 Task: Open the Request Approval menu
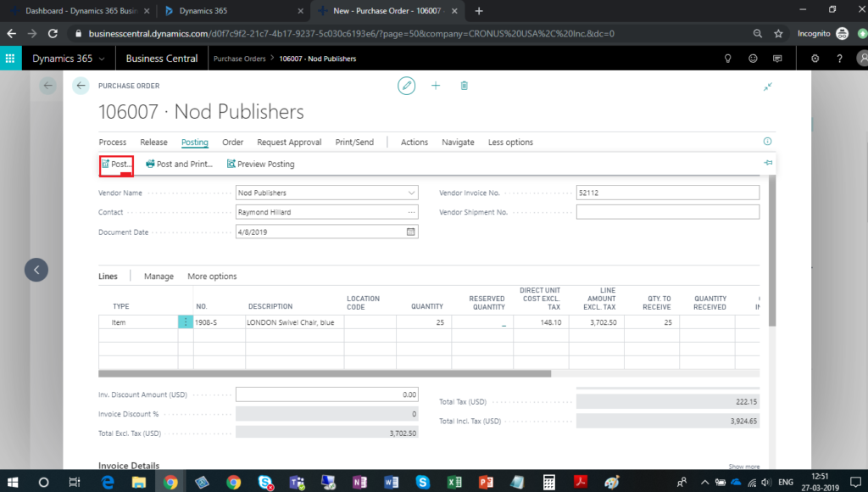click(x=289, y=143)
